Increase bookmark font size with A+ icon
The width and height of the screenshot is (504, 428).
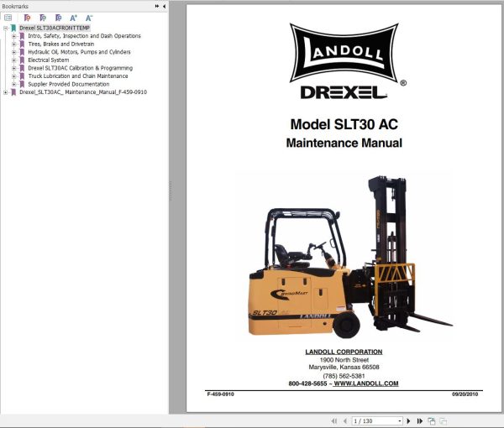coord(74,18)
